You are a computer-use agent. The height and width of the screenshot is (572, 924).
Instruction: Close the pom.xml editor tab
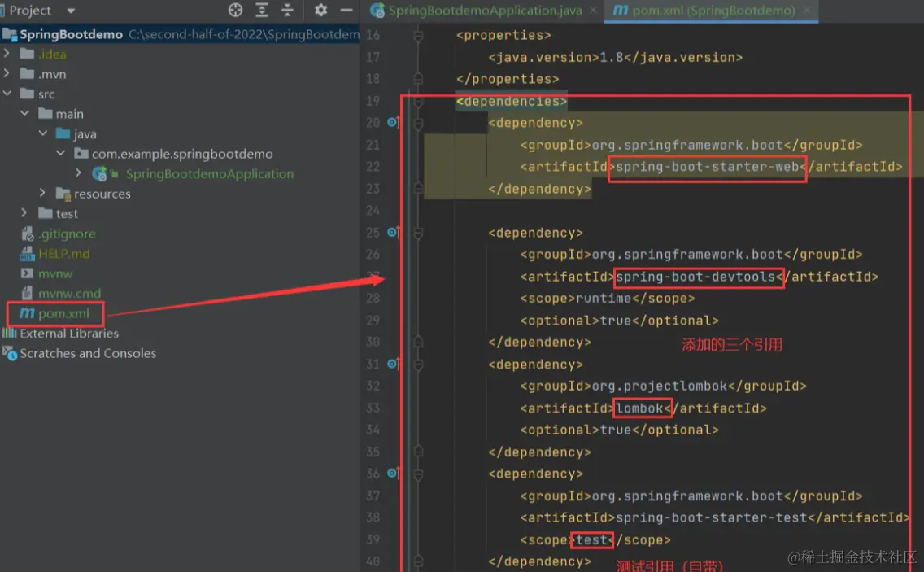click(x=807, y=11)
